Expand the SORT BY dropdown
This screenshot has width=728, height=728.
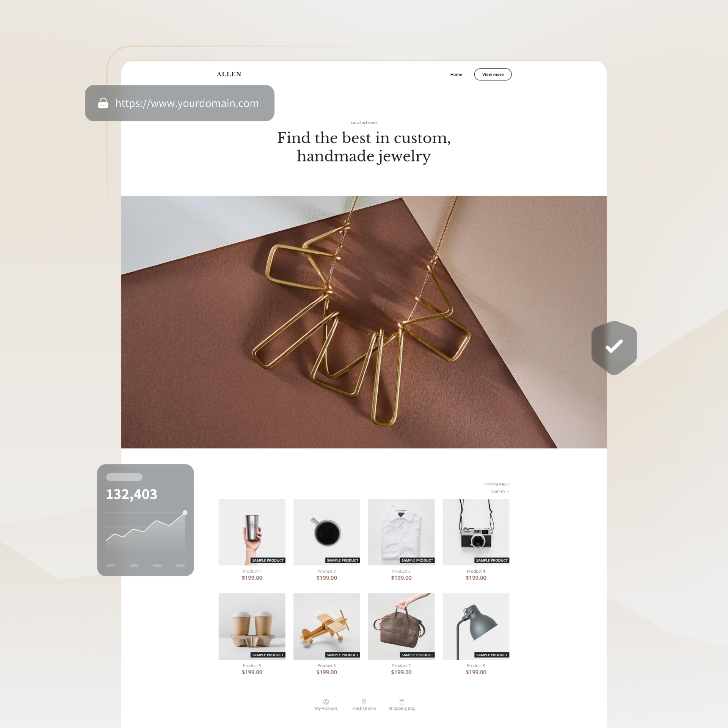coord(499,491)
